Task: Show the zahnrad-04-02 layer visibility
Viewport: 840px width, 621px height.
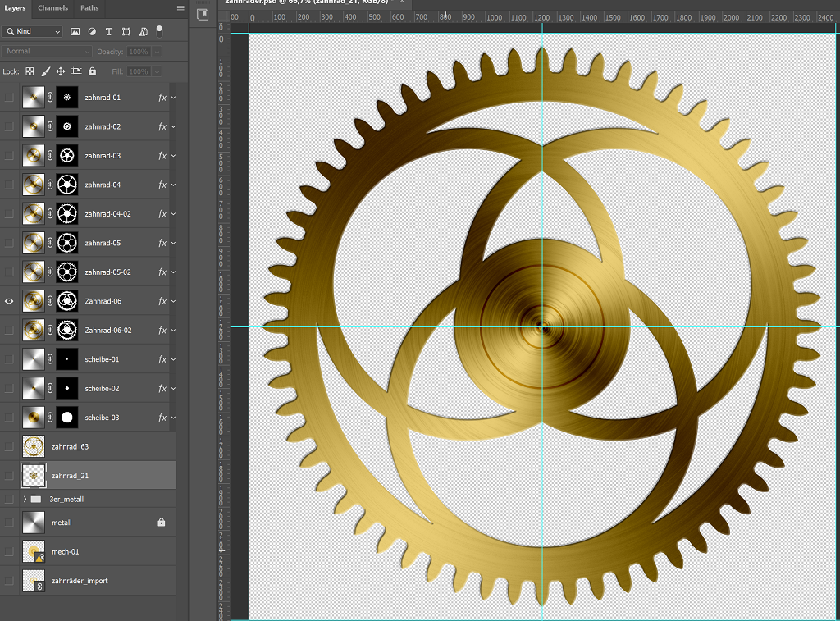Action: point(9,214)
